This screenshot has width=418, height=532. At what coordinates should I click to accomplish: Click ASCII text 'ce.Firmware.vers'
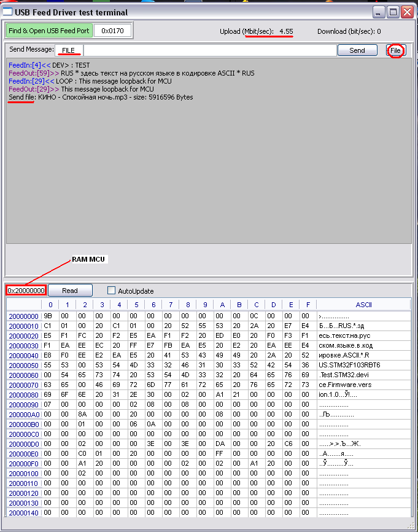point(345,385)
